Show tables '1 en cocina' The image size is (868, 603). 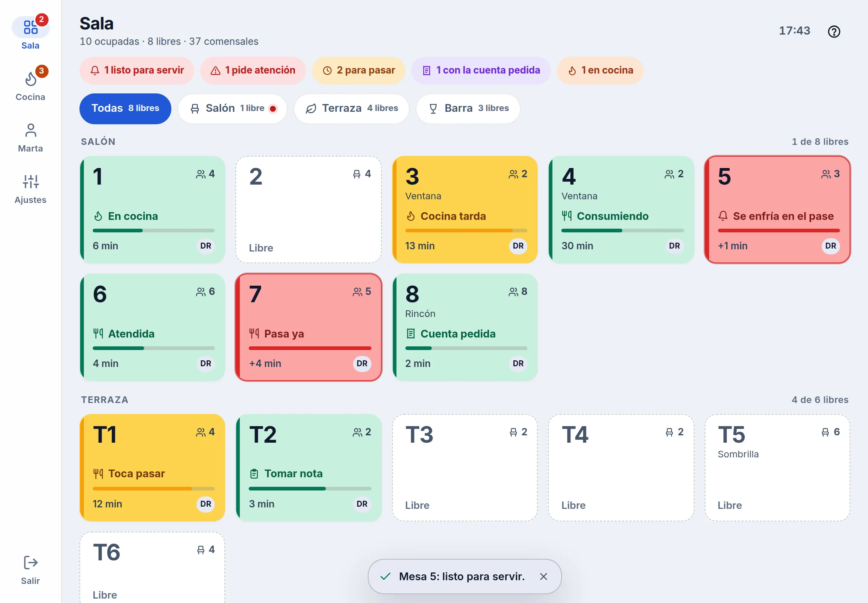coord(600,70)
